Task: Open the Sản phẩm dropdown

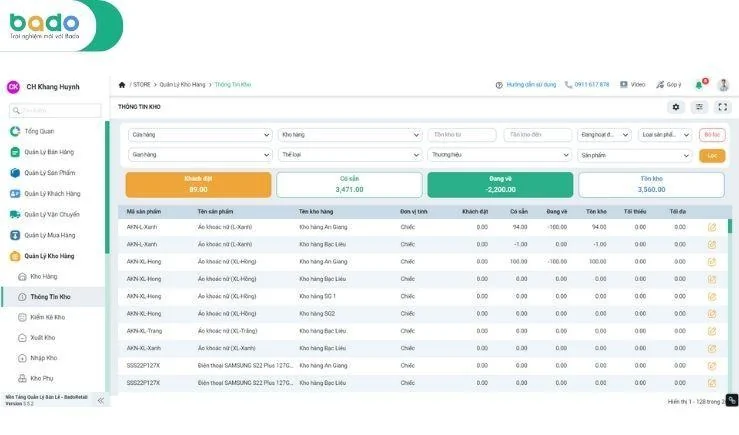Action: pyautogui.click(x=634, y=156)
